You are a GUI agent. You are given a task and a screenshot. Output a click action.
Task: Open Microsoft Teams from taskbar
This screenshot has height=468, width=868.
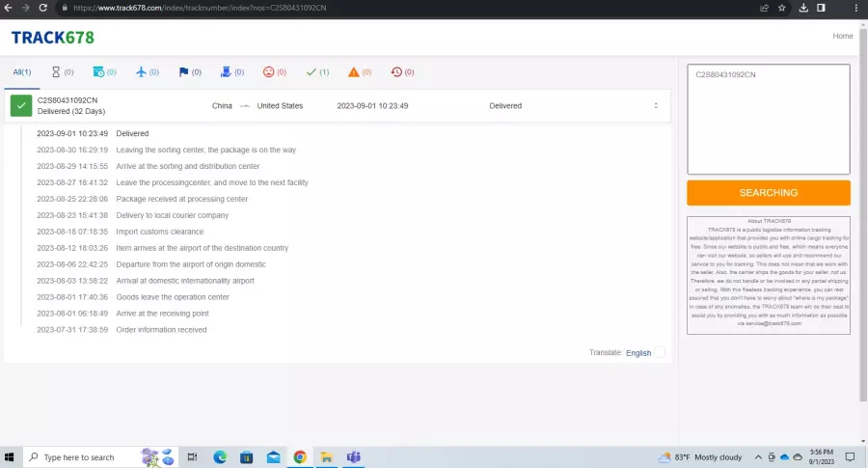coord(353,457)
